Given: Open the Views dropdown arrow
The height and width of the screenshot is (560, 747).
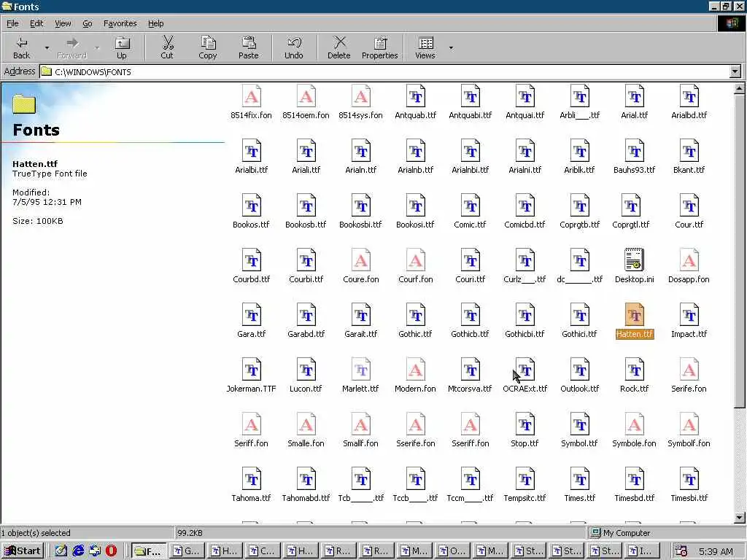Looking at the screenshot, I should [451, 47].
